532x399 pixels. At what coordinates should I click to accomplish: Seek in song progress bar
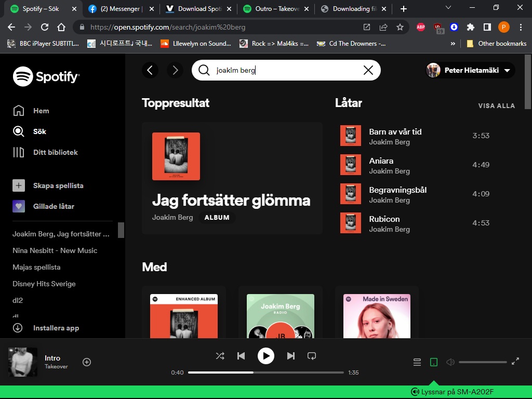(x=265, y=372)
